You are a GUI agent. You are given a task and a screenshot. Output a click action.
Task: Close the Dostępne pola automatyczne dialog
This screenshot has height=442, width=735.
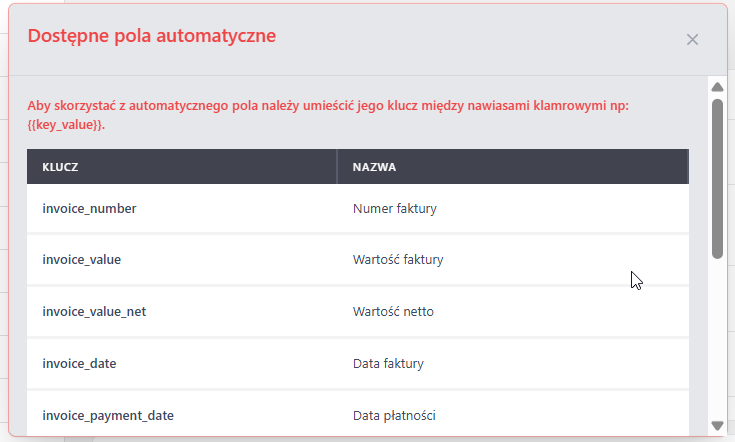point(692,39)
